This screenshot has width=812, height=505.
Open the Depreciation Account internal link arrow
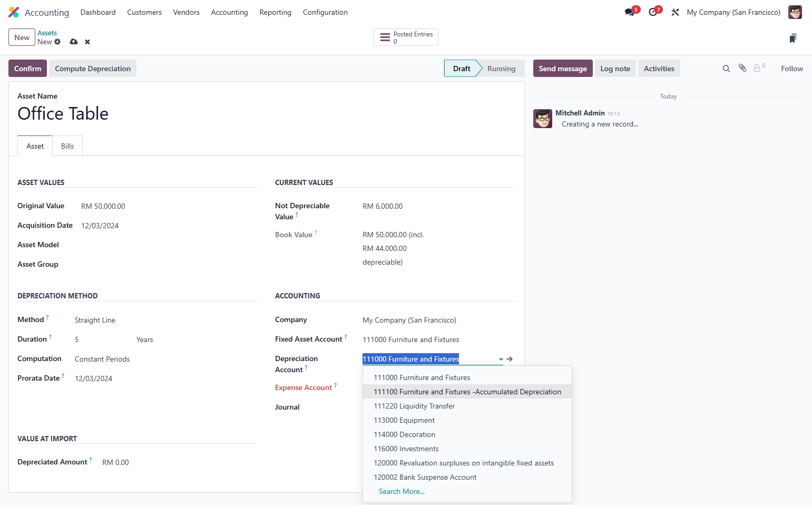(x=510, y=359)
